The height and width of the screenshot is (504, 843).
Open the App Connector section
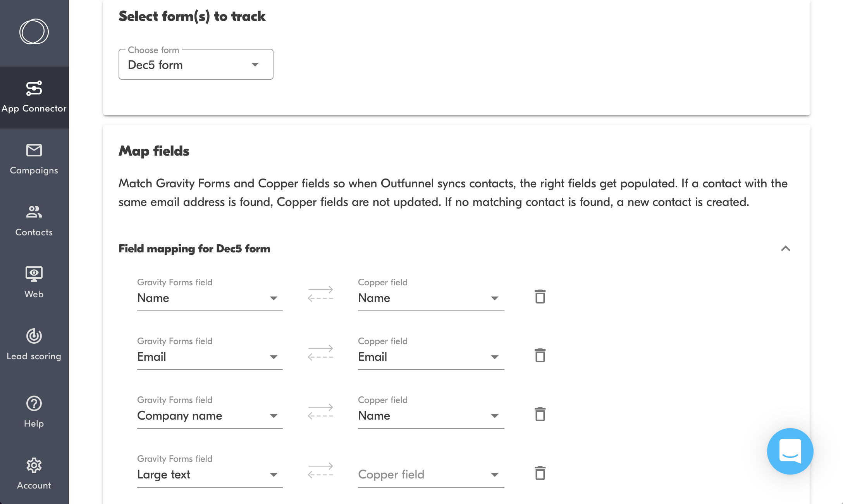(x=34, y=97)
